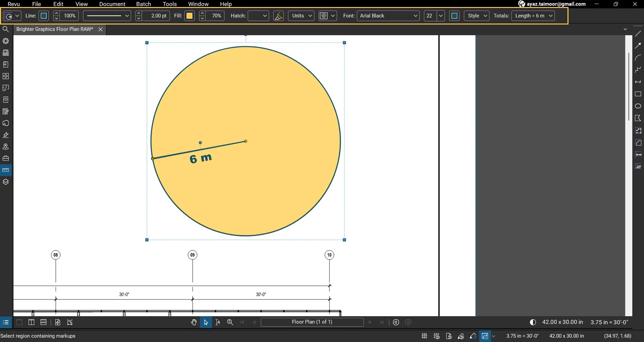
Task: Open the Measurements panel ruler icon
Action: (x=6, y=170)
